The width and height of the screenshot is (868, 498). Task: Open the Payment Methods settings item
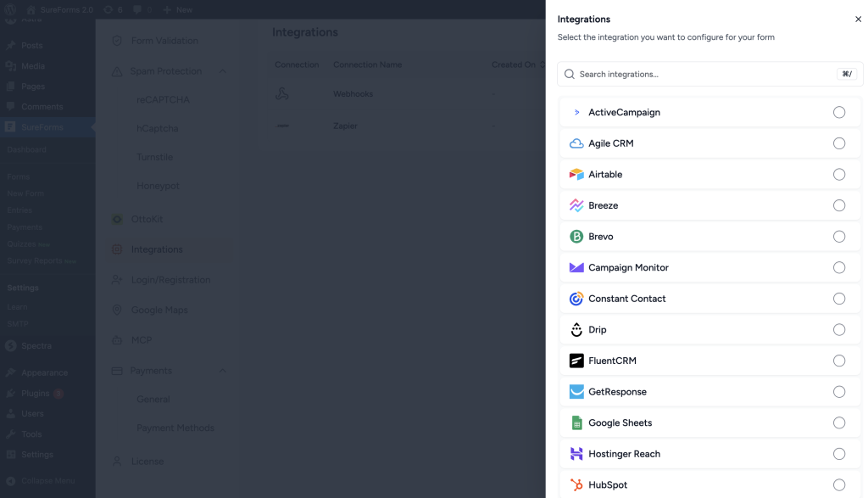(175, 428)
